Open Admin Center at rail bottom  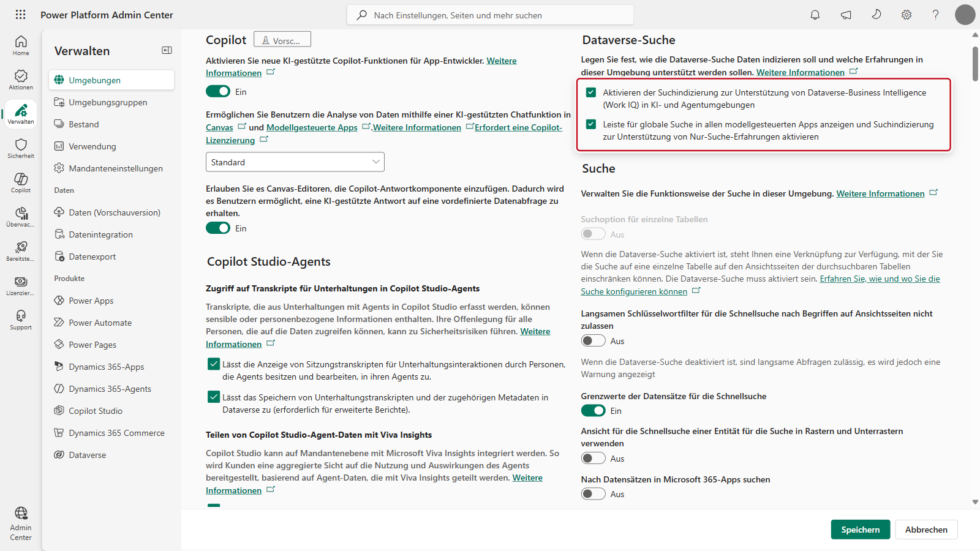pos(21,523)
